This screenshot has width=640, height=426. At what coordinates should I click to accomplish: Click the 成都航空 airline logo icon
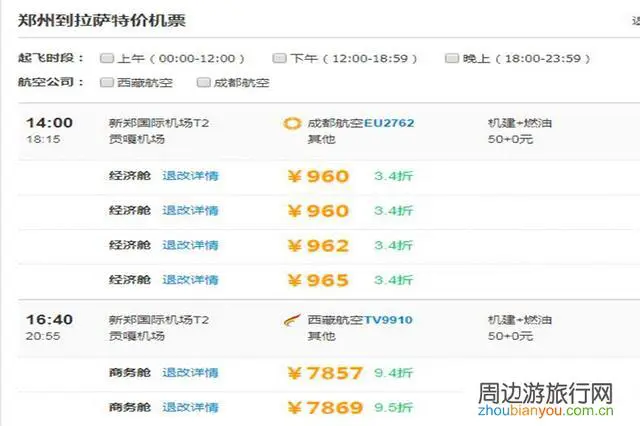pyautogui.click(x=292, y=123)
